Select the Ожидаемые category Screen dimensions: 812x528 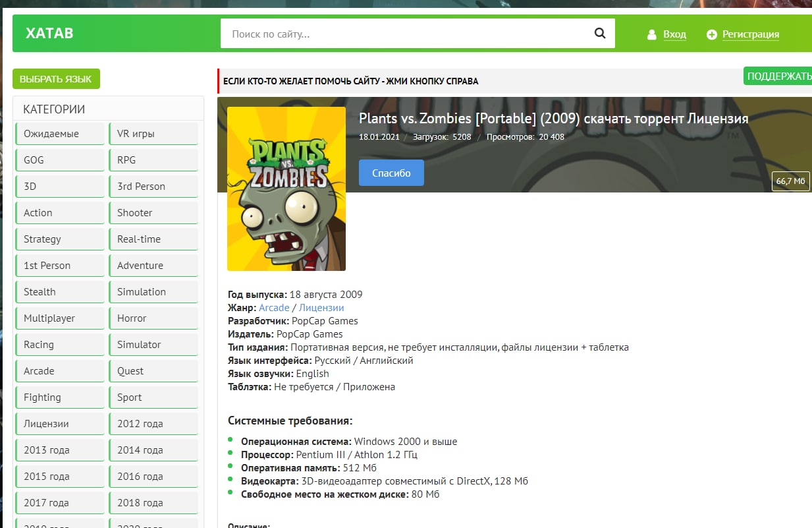click(60, 133)
